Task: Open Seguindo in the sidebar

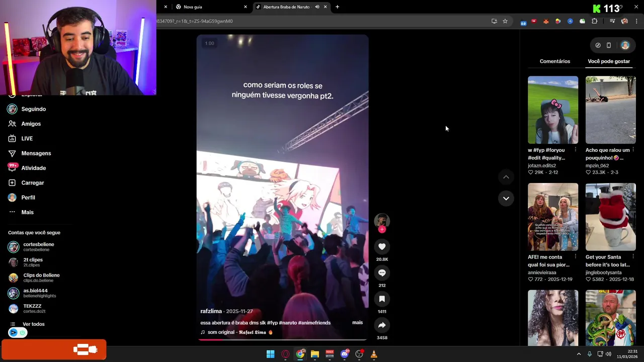Action: 27,109
